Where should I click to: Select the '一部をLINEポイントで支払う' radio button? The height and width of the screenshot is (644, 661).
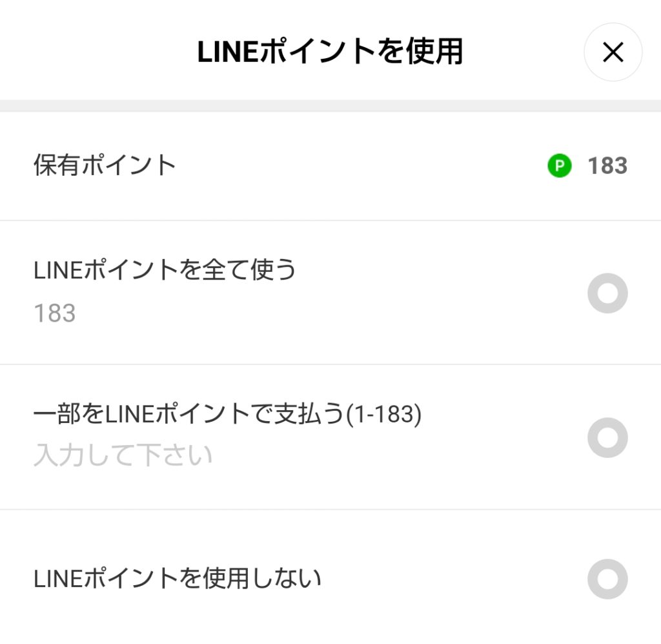click(x=607, y=438)
